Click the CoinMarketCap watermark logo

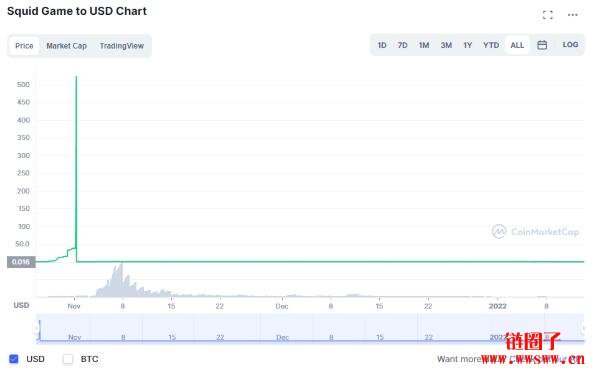coord(535,231)
